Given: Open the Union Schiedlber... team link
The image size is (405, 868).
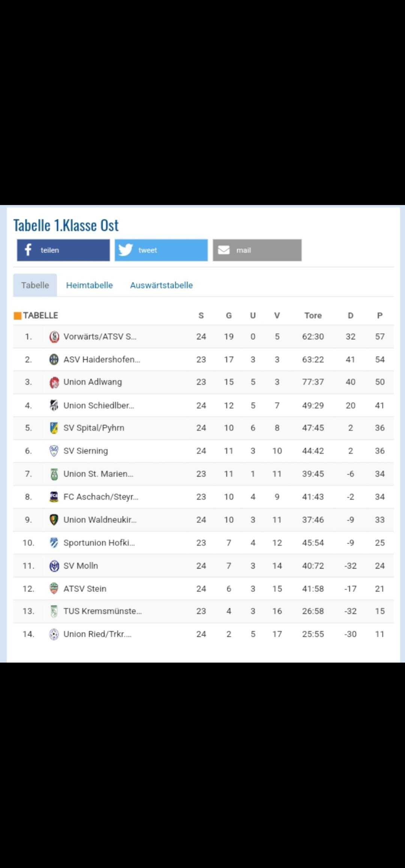Looking at the screenshot, I should pos(99,405).
